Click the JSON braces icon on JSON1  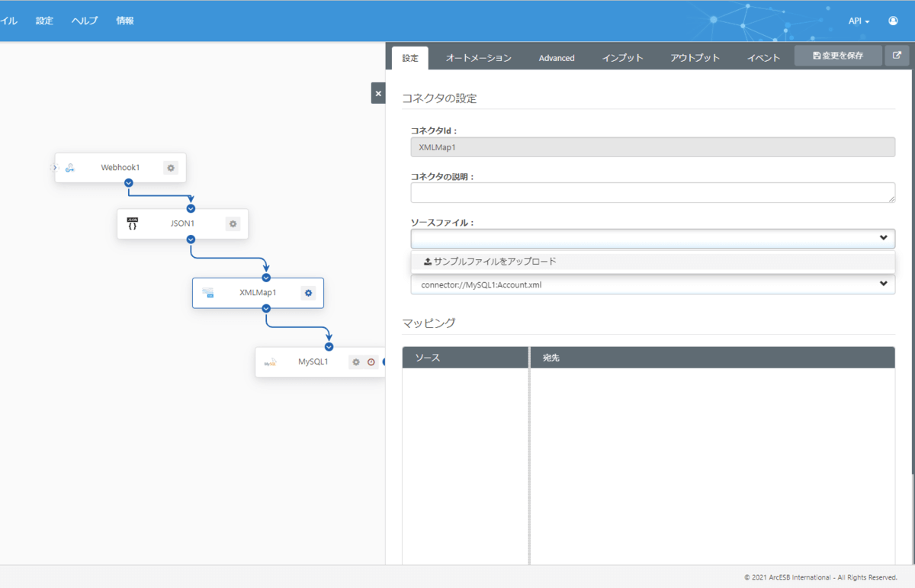coord(133,224)
